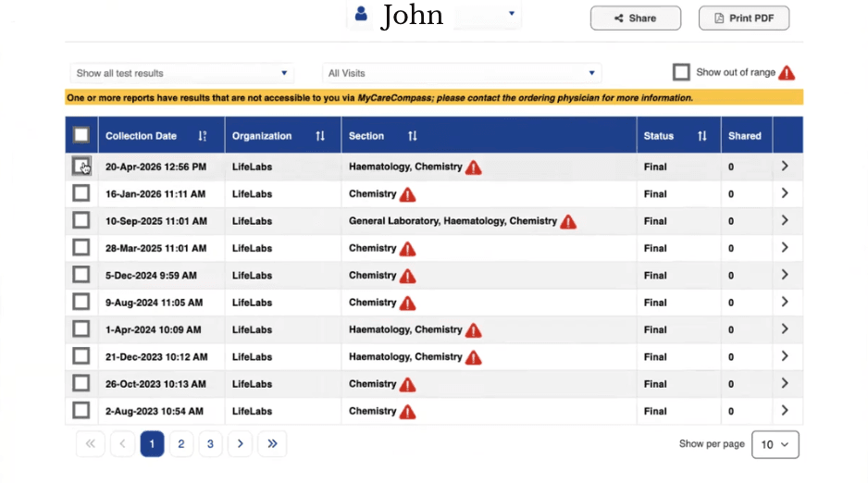Click "General Laboratory, Haematology, Chemistry" section text
The width and height of the screenshot is (868, 483).
(453, 221)
